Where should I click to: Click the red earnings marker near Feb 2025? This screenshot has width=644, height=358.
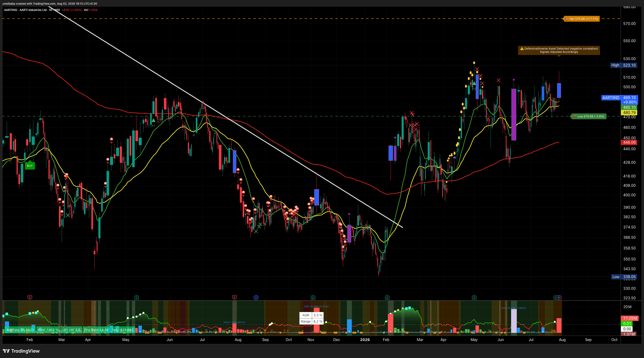click(30, 297)
